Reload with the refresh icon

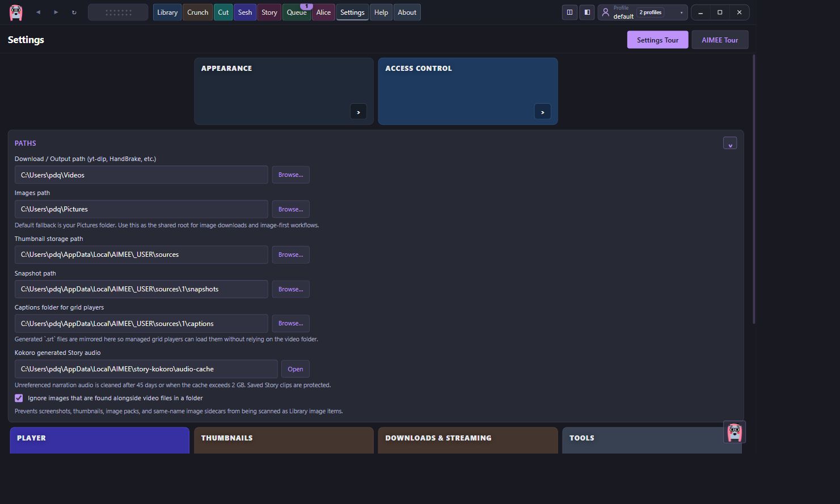point(74,12)
